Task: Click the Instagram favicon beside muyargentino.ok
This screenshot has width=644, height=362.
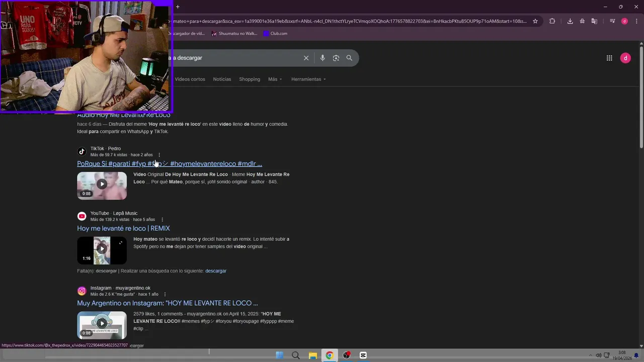Action: coord(82,291)
